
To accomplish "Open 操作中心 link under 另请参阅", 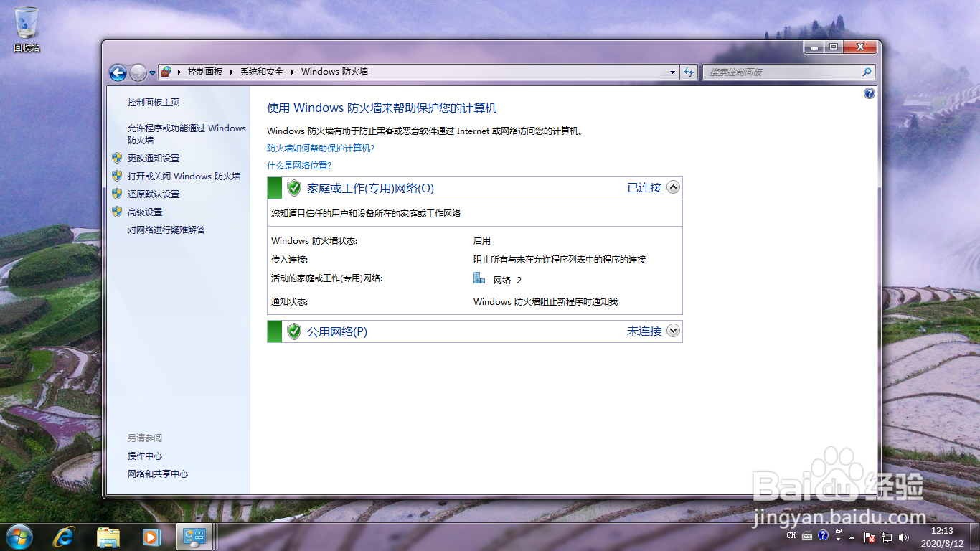I will [x=145, y=456].
